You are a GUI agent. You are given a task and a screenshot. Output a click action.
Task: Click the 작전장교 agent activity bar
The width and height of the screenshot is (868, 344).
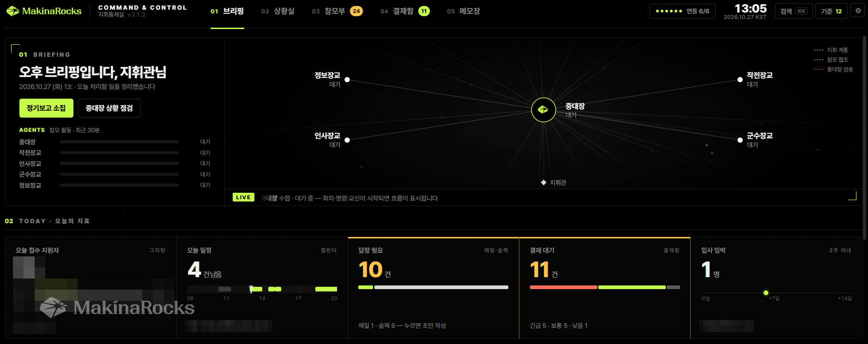point(119,153)
